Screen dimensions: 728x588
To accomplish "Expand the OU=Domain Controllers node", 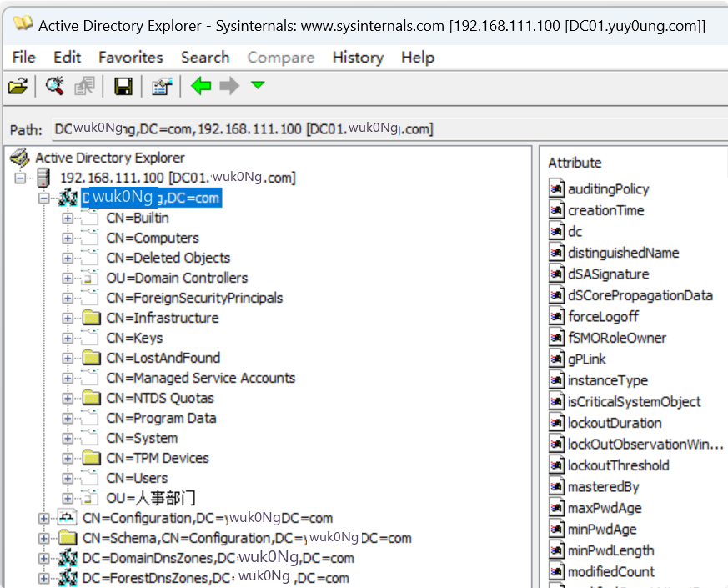I will pyautogui.click(x=68, y=279).
